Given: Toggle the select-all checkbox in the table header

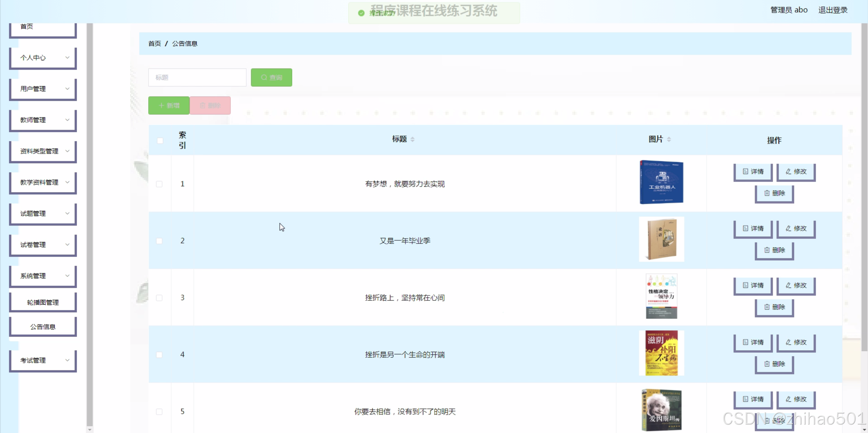Looking at the screenshot, I should pos(160,141).
